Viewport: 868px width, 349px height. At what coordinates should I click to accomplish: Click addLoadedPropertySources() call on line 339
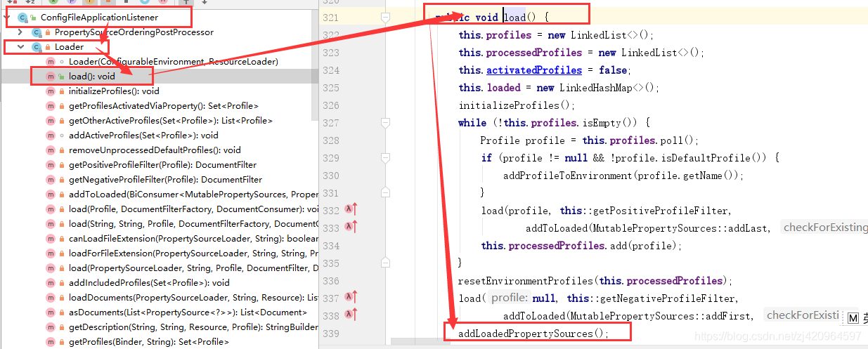tap(533, 333)
